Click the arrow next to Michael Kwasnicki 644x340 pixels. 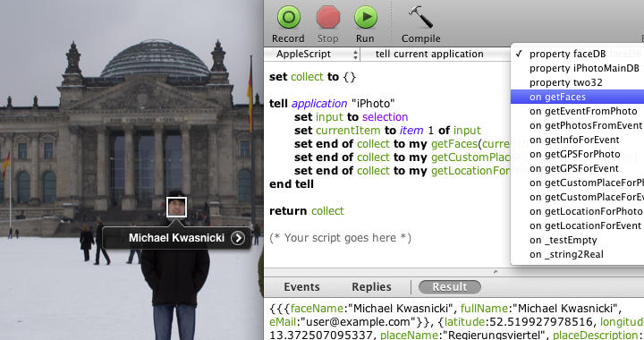(x=238, y=238)
